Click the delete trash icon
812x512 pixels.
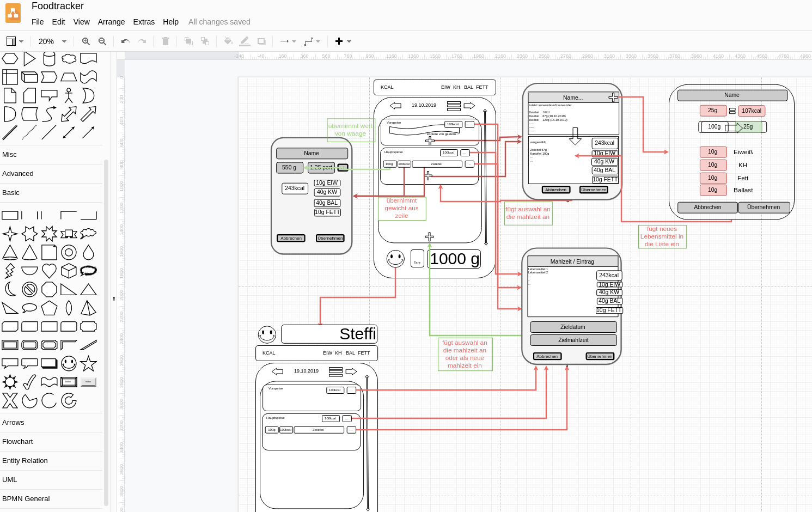[166, 41]
